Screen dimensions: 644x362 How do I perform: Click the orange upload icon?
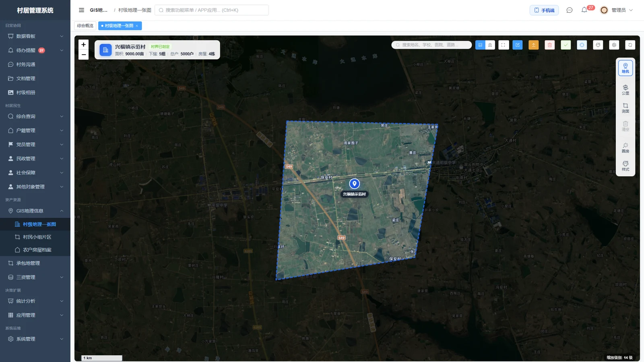tap(534, 45)
